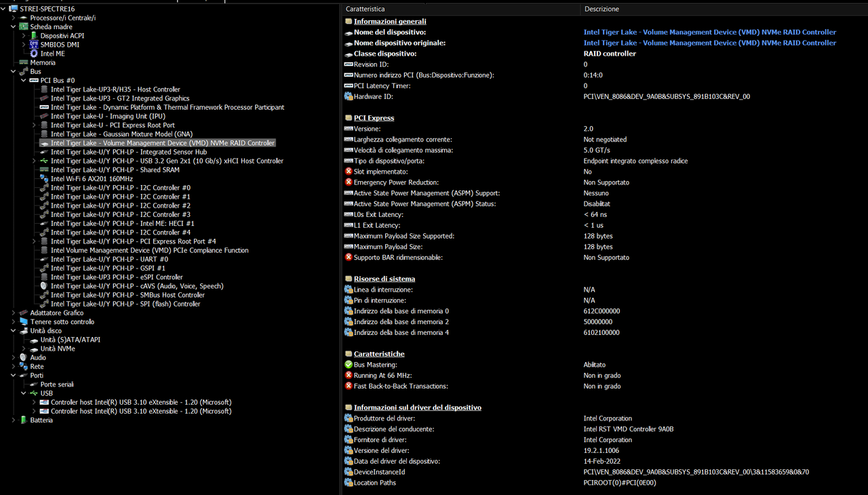The image size is (868, 495).
Task: Collapse the PCI Bus #0 node
Action: [x=24, y=80]
